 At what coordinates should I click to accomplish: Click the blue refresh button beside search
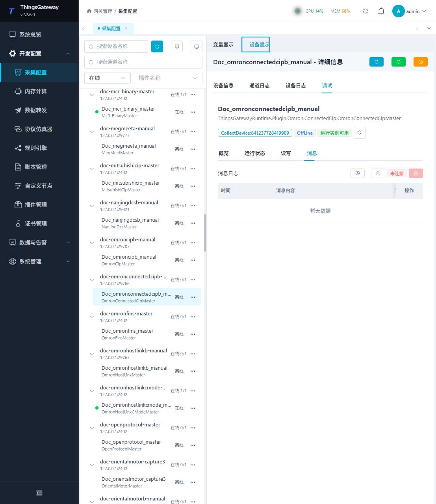157,46
